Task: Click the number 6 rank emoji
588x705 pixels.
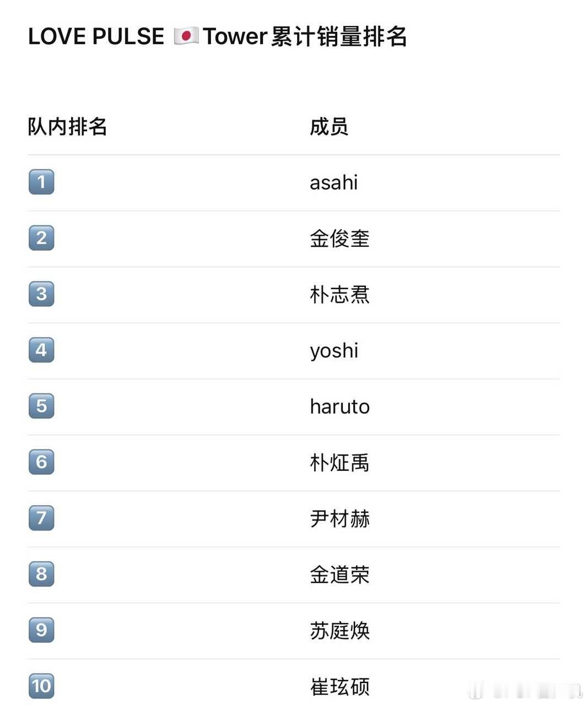Action: (41, 462)
